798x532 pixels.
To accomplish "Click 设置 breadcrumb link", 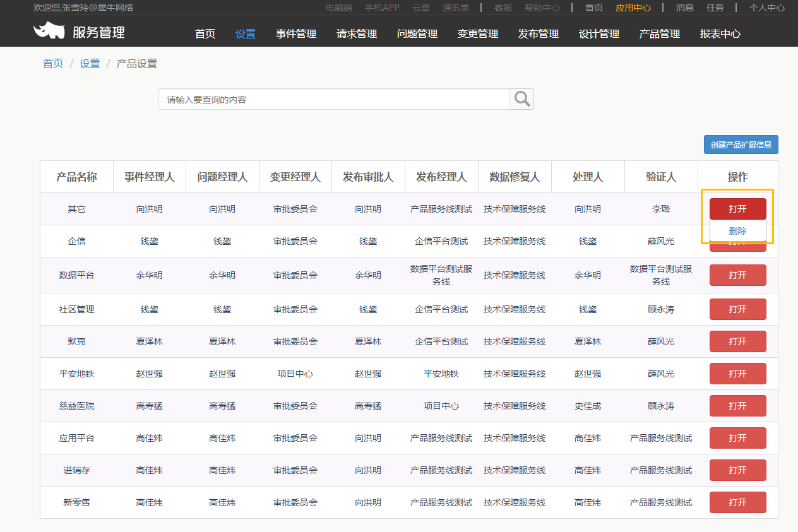I will tap(90, 64).
